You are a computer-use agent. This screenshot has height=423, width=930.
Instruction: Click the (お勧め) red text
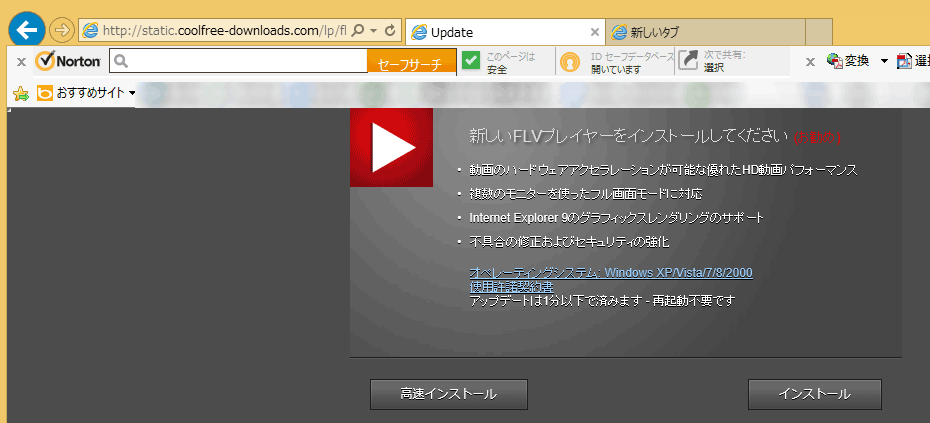[817, 138]
